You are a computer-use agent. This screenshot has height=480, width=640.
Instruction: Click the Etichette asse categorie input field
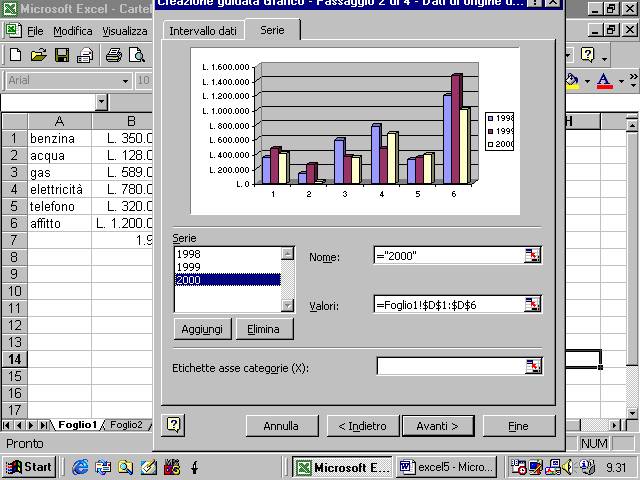pyautogui.click(x=451, y=367)
